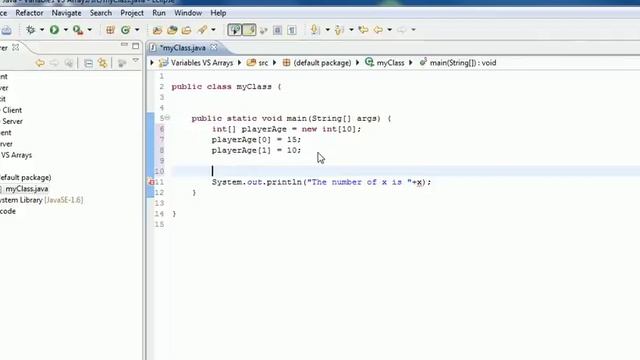
Task: Open the Debug dropdown arrow
Action: (x=42, y=30)
